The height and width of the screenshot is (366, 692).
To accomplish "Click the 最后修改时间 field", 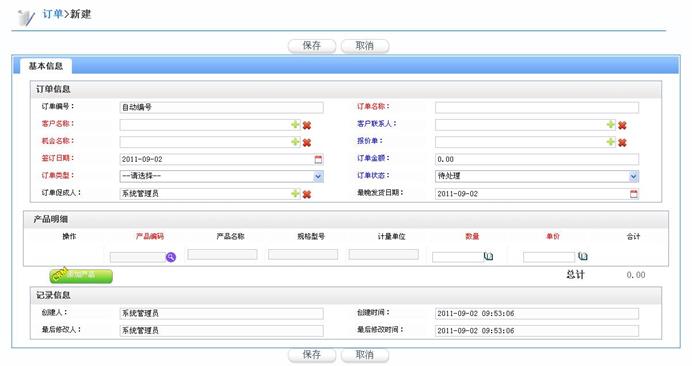I will click(537, 331).
